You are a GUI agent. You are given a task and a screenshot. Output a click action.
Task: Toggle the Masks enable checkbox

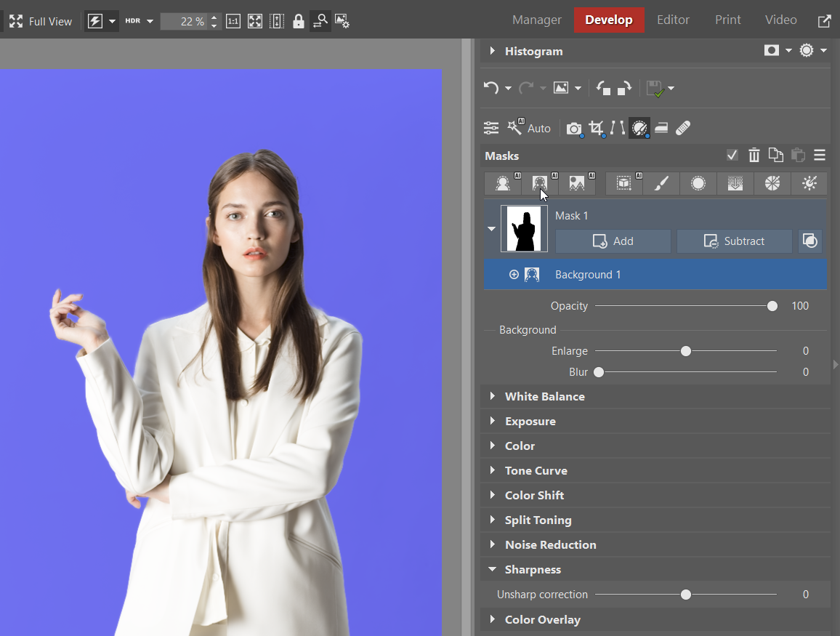732,155
